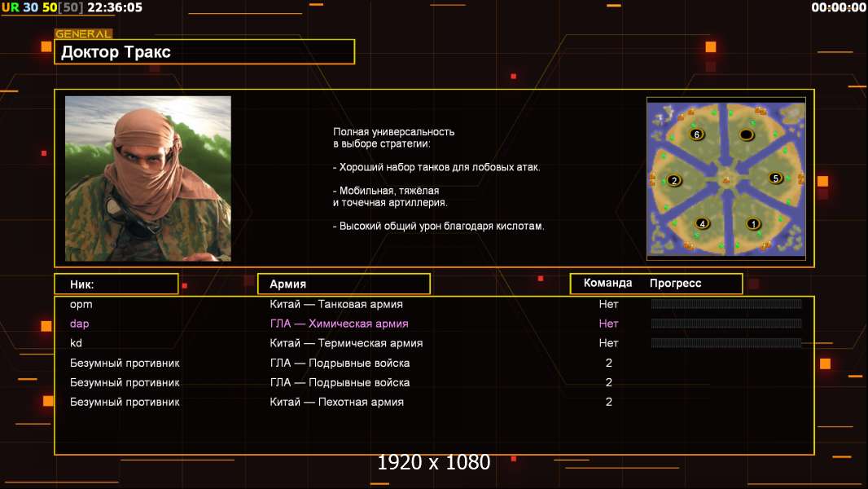Click the GENERAL label above the name
Image resolution: width=868 pixels, height=489 pixels.
83,33
